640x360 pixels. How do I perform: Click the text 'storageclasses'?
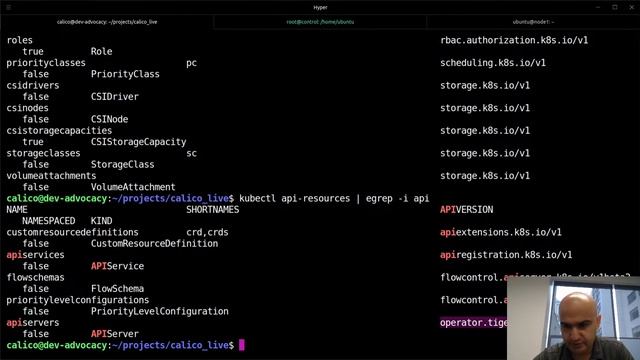43,153
